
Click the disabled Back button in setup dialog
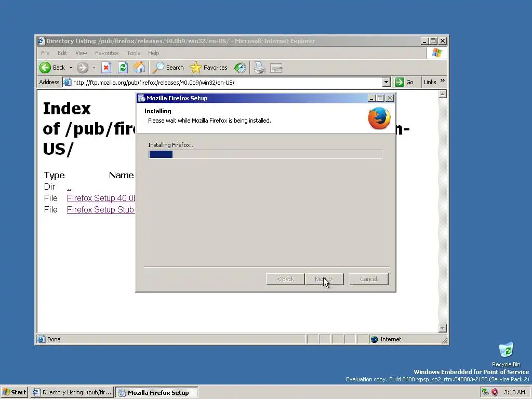click(x=285, y=279)
